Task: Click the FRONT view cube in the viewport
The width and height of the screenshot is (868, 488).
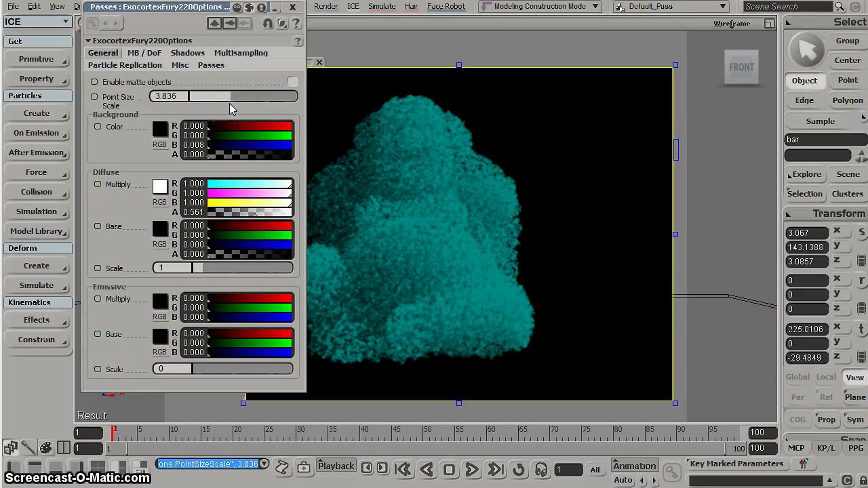Action: (x=741, y=67)
